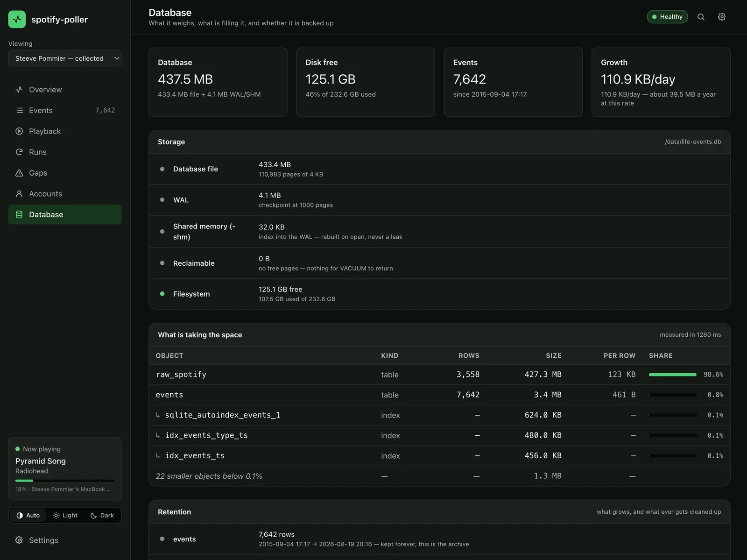This screenshot has height=560, width=747.
Task: Click the child-arrow icon beside sqlite_autoindex_events_1
Action: click(158, 415)
